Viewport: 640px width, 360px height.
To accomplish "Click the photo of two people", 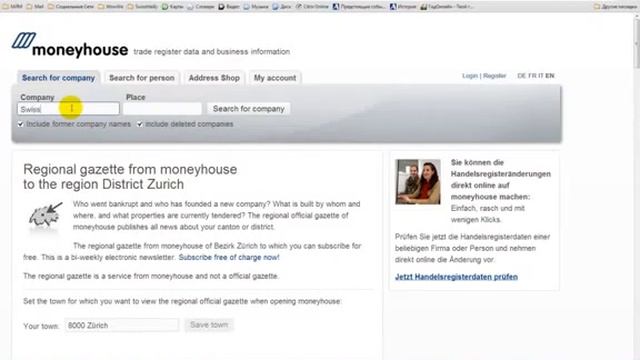I will click(418, 182).
